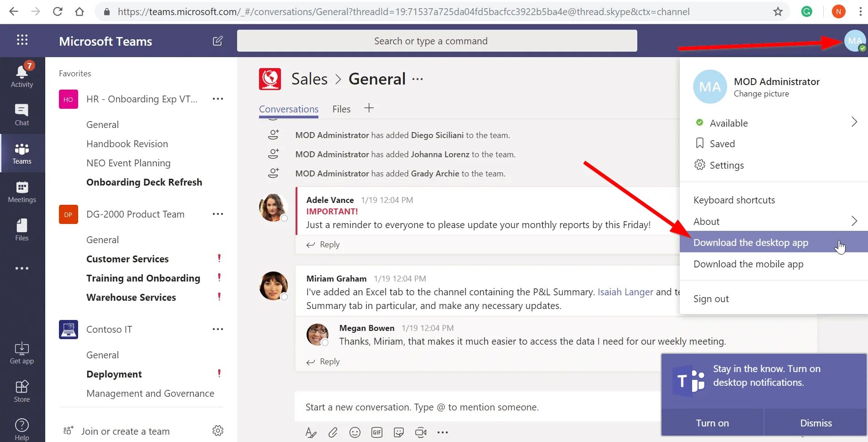This screenshot has width=868, height=442.
Task: Open the NEO Event Planning channel
Action: pos(128,163)
